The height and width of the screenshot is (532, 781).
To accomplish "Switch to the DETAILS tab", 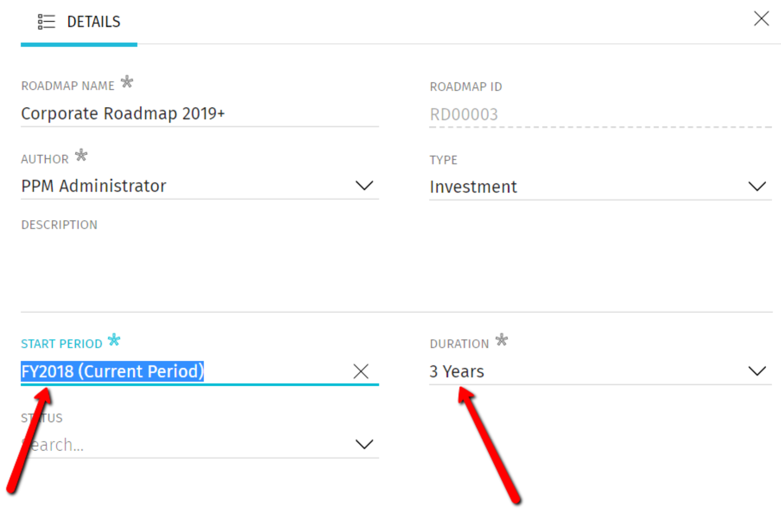I will tap(93, 22).
